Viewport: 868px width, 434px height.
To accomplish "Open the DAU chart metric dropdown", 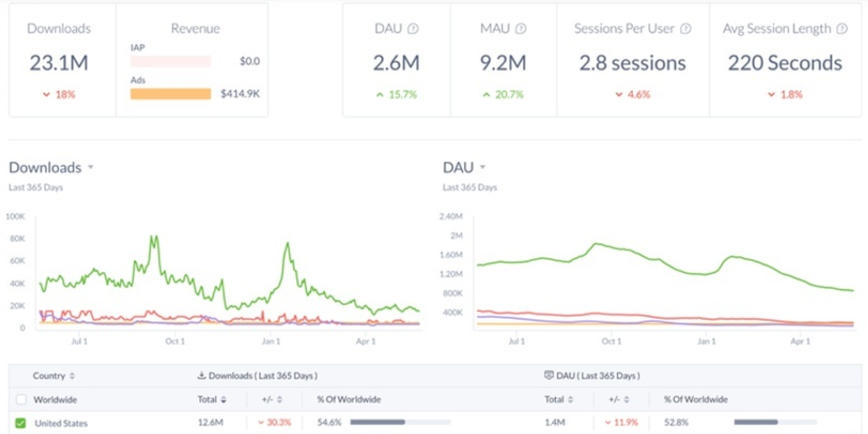I will pos(483,167).
